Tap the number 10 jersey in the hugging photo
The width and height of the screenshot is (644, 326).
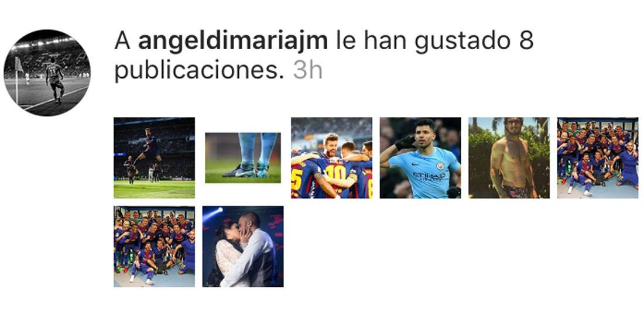[335, 173]
